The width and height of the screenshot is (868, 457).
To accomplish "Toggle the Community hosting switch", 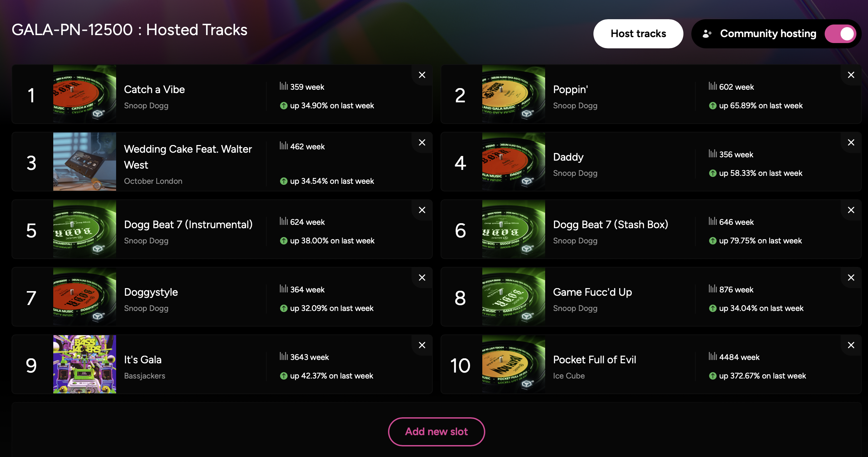I will coord(840,34).
